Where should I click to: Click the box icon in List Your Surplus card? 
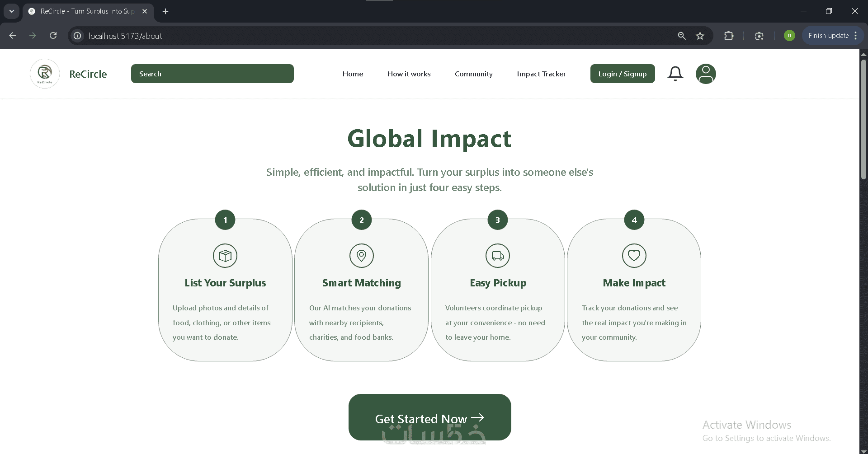point(225,256)
